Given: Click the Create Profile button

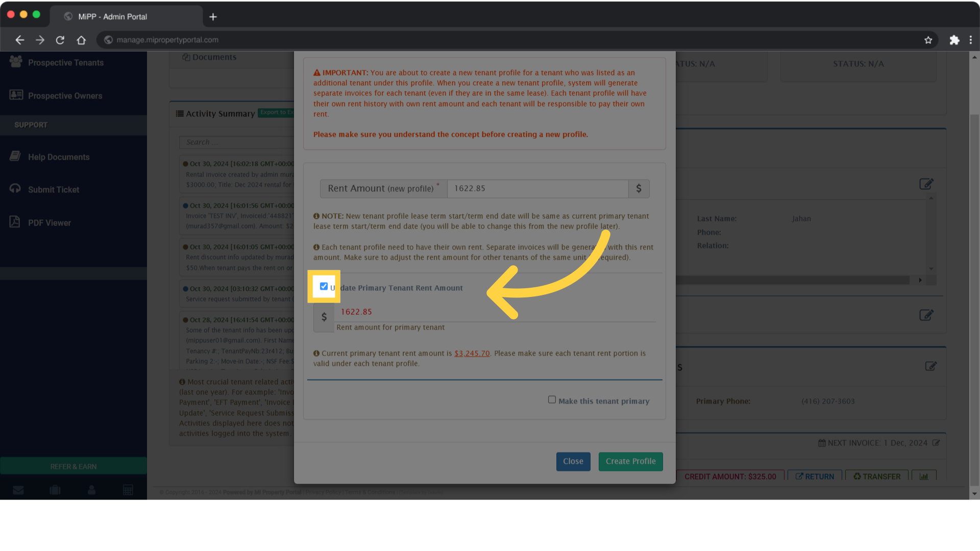Looking at the screenshot, I should [630, 461].
